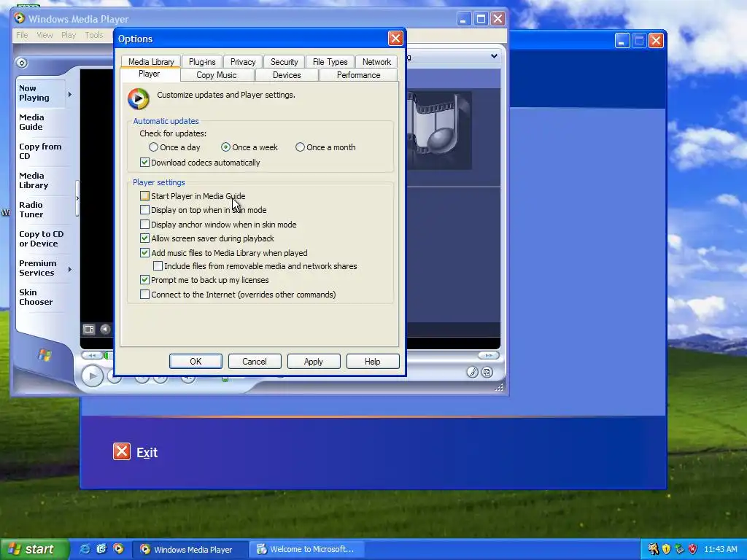Click the resize grip of Media Player
Viewport: 747px width, 560px height.
(499, 387)
